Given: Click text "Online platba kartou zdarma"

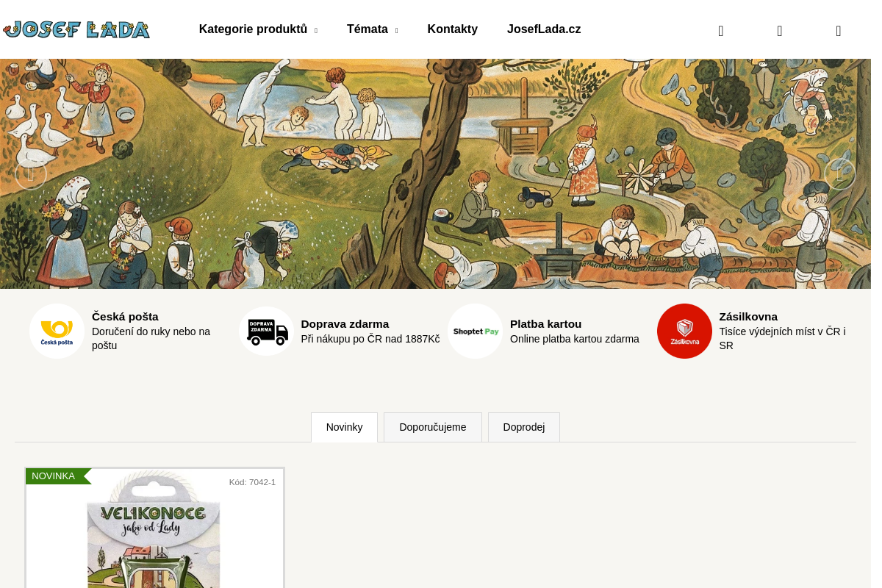Looking at the screenshot, I should pos(575,339).
